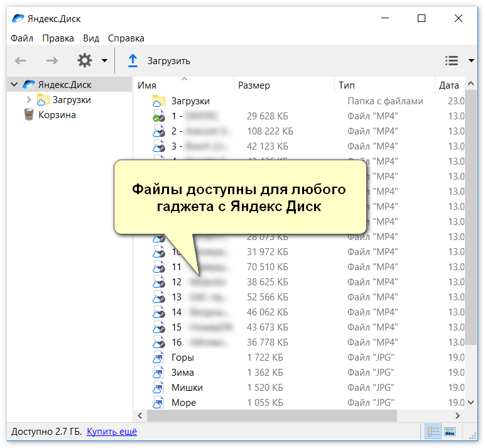Select the Корзина trash icon in sidebar
The height and width of the screenshot is (448, 485).
(x=29, y=115)
